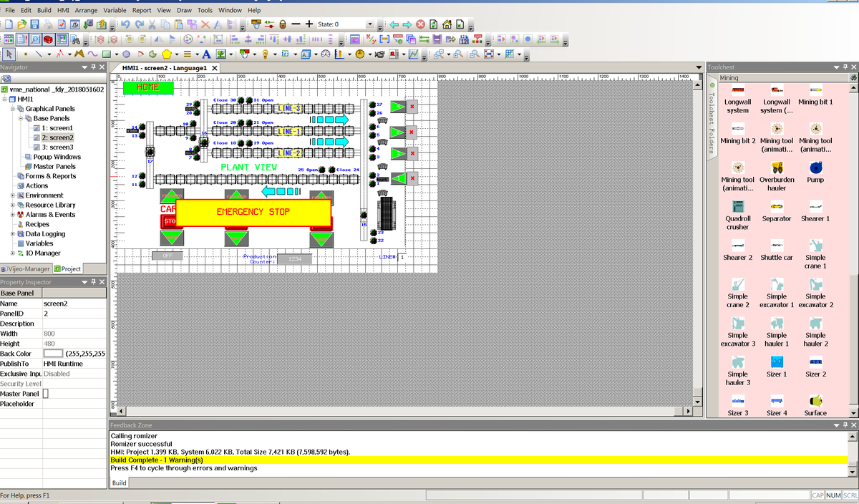Click the Redo arrow icon

click(140, 24)
